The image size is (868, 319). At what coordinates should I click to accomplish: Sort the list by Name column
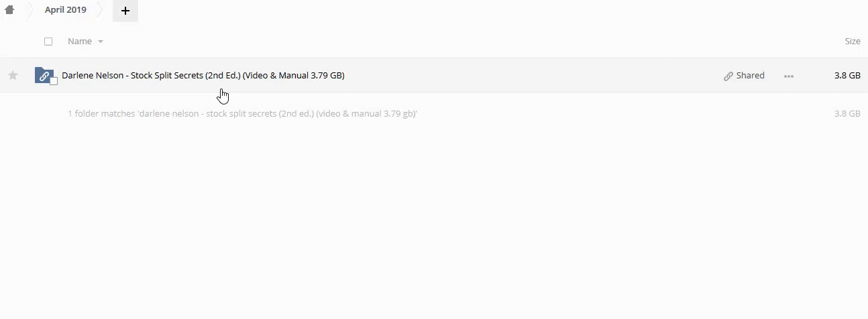click(80, 42)
